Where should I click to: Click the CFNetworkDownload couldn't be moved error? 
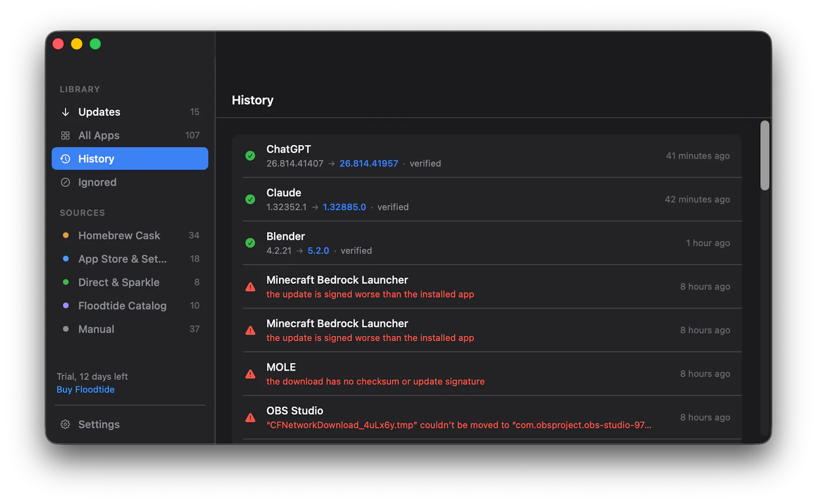pos(459,425)
